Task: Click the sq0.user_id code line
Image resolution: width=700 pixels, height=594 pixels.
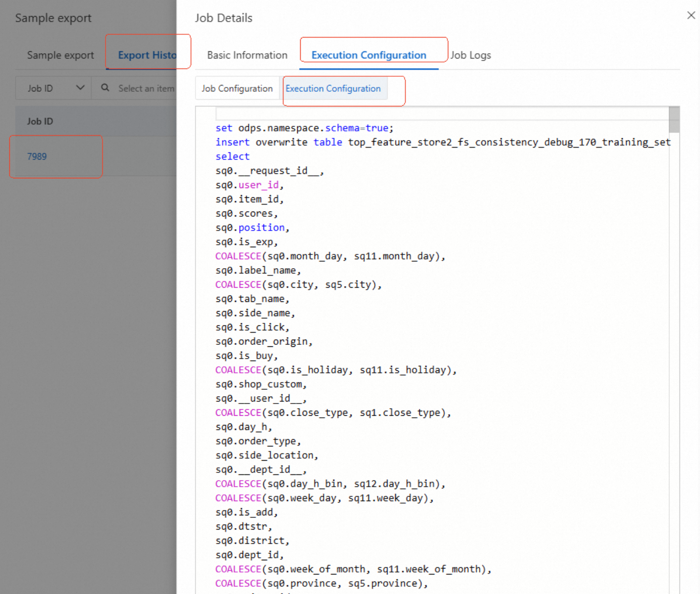Action: tap(249, 185)
